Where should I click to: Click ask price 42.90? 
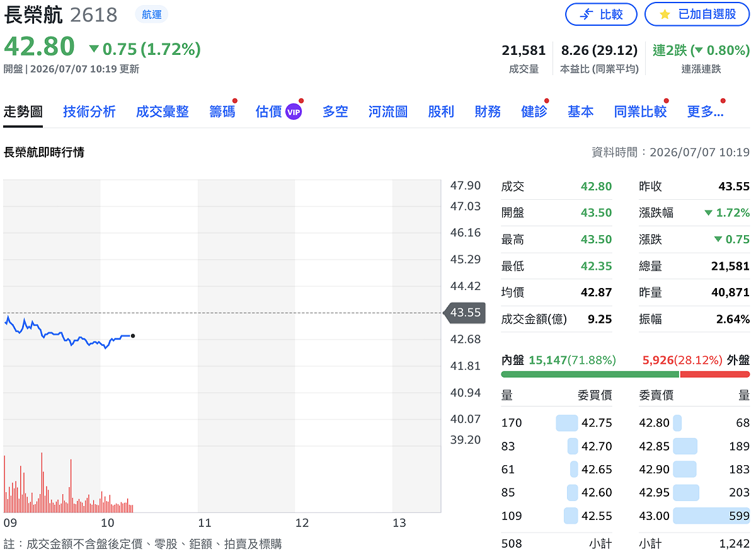coord(655,470)
